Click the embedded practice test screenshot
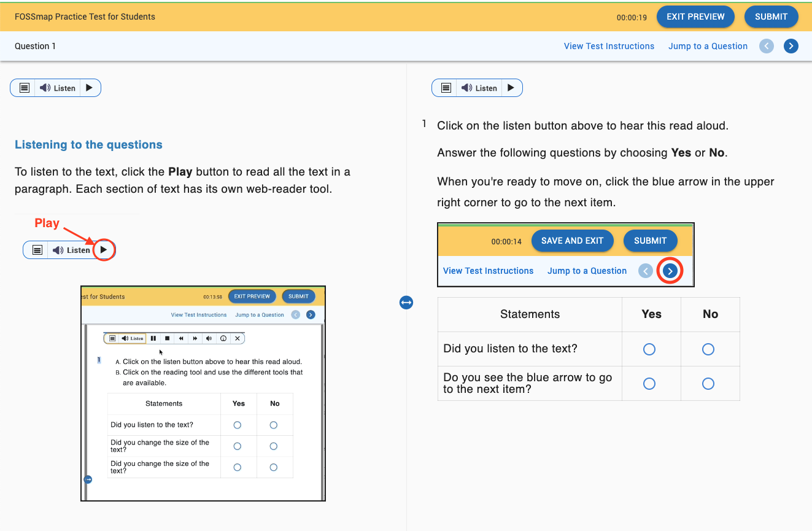Image resolution: width=812 pixels, height=531 pixels. coord(203,393)
